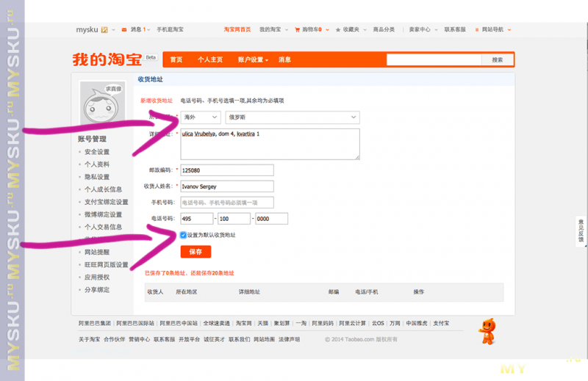Open 支付宝绑定设置 in sidebar
588x381 pixels.
pyautogui.click(x=106, y=202)
